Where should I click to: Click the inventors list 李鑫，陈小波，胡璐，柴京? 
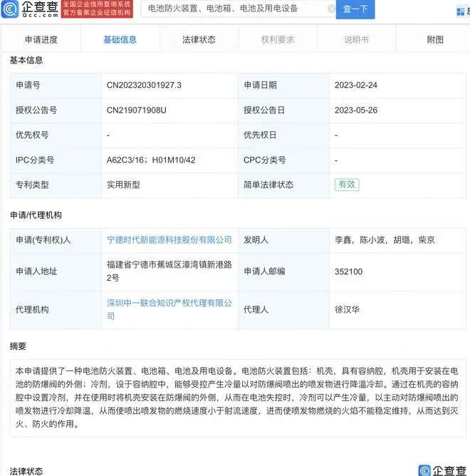(385, 240)
